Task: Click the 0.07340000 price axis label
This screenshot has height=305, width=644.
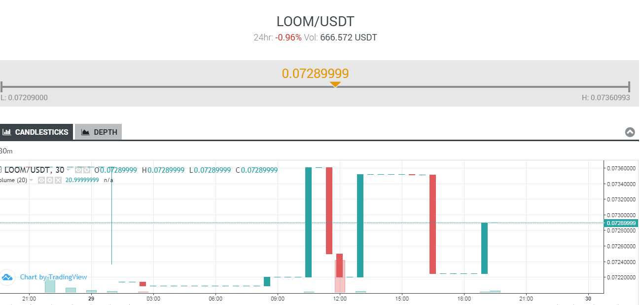Action: pyautogui.click(x=621, y=184)
